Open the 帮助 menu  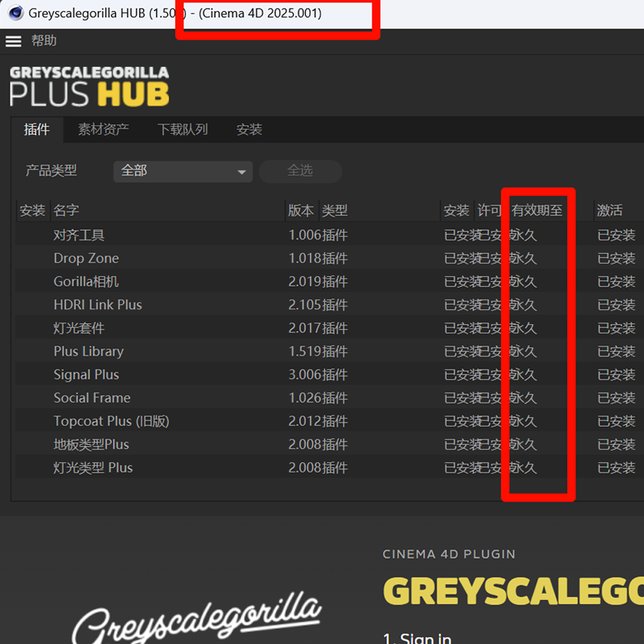44,41
